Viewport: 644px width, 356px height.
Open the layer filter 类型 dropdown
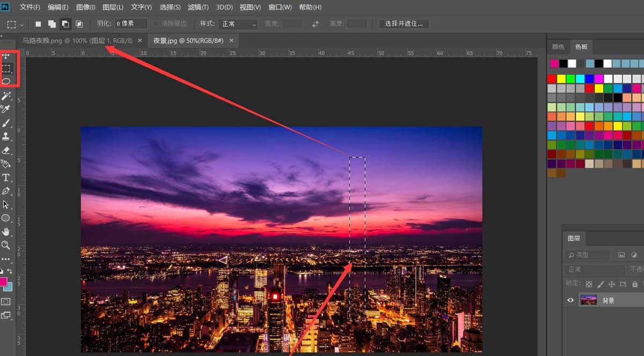(x=587, y=255)
